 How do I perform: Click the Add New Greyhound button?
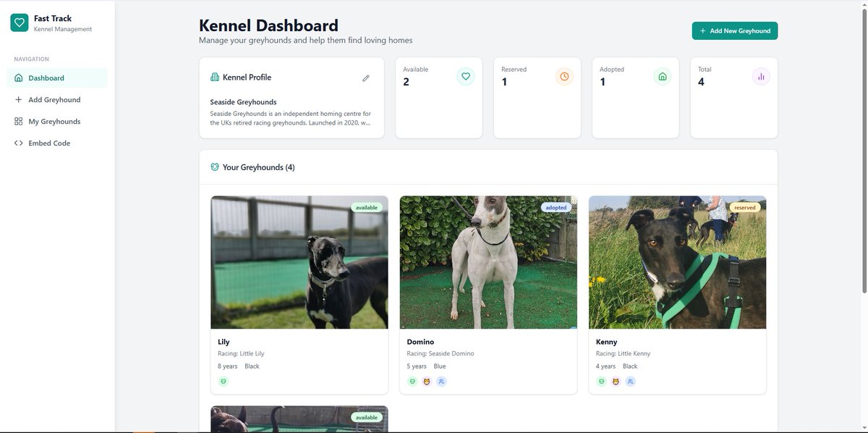coord(735,30)
